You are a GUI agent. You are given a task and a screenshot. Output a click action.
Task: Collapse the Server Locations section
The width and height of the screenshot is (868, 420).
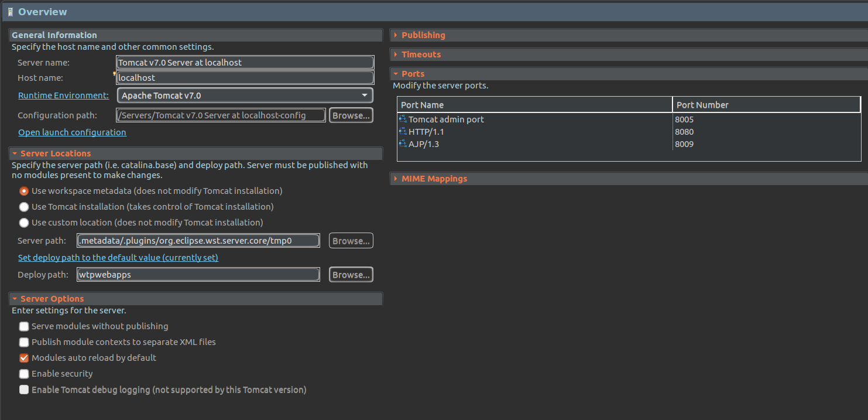pos(15,153)
